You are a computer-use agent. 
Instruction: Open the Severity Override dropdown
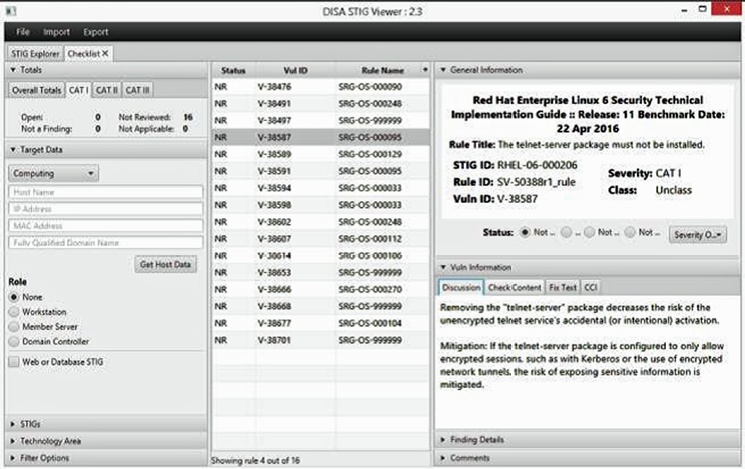click(697, 235)
